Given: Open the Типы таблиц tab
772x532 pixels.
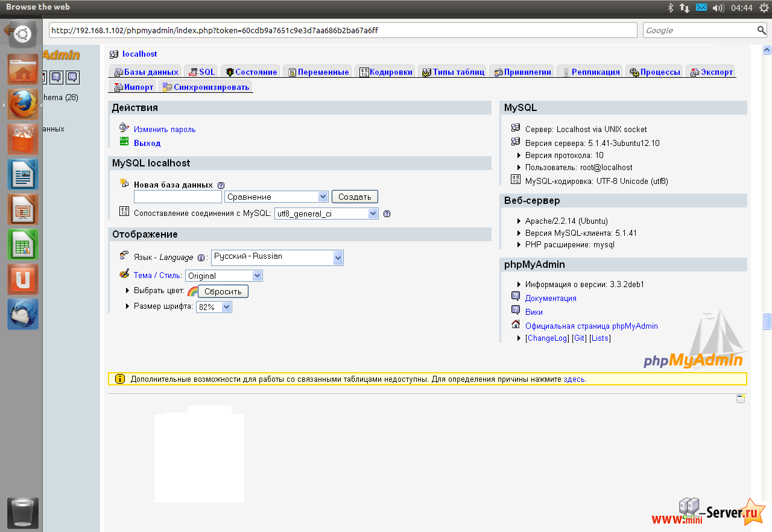Looking at the screenshot, I should click(x=452, y=72).
